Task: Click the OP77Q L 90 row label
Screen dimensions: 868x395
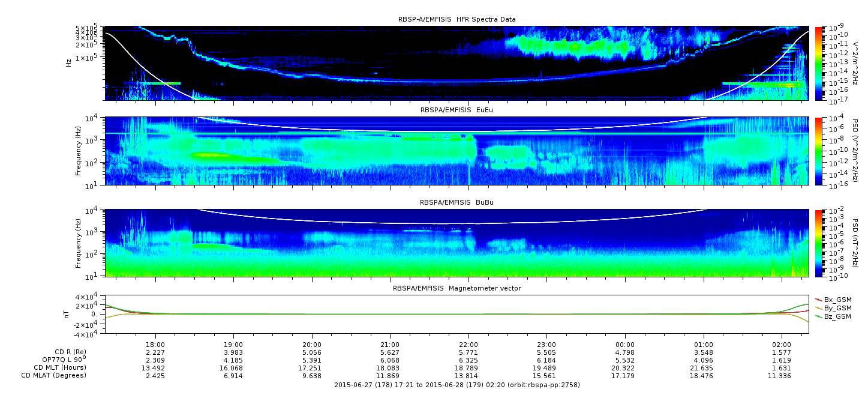Action: pyautogui.click(x=64, y=360)
